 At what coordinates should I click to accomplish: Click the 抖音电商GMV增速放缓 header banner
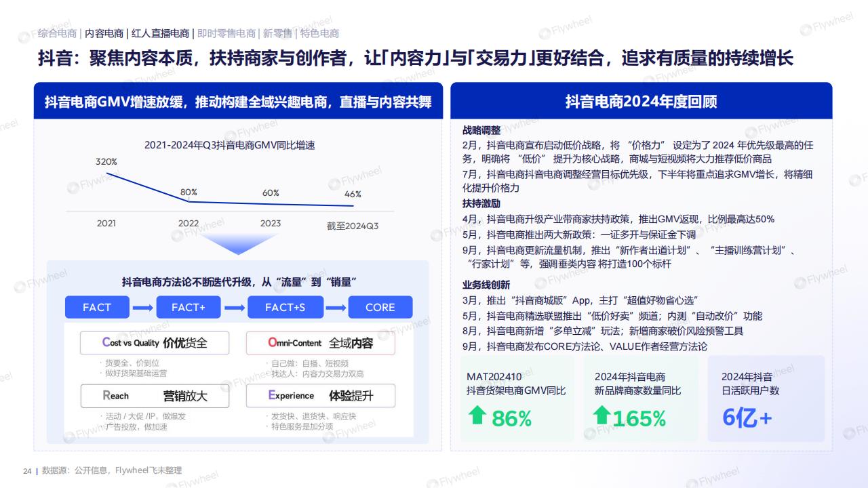(238, 102)
